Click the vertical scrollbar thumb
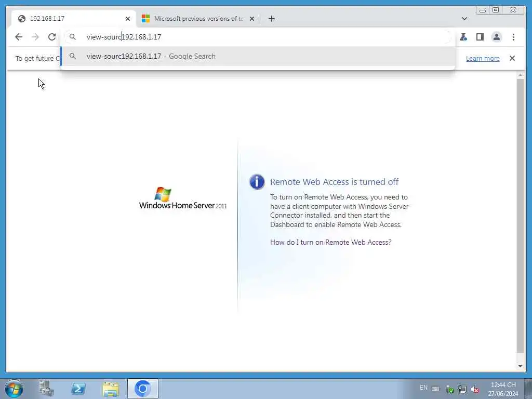532x399 pixels. click(520, 216)
